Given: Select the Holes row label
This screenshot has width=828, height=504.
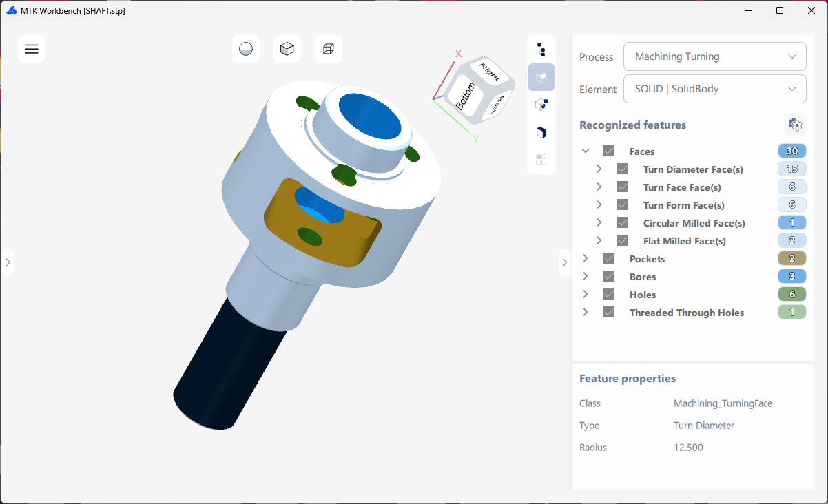Looking at the screenshot, I should [643, 295].
